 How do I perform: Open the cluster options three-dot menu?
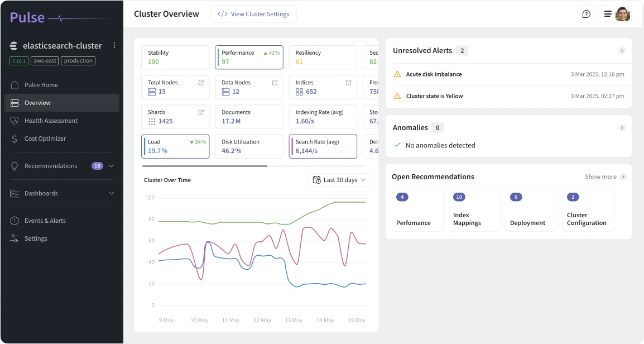(114, 45)
